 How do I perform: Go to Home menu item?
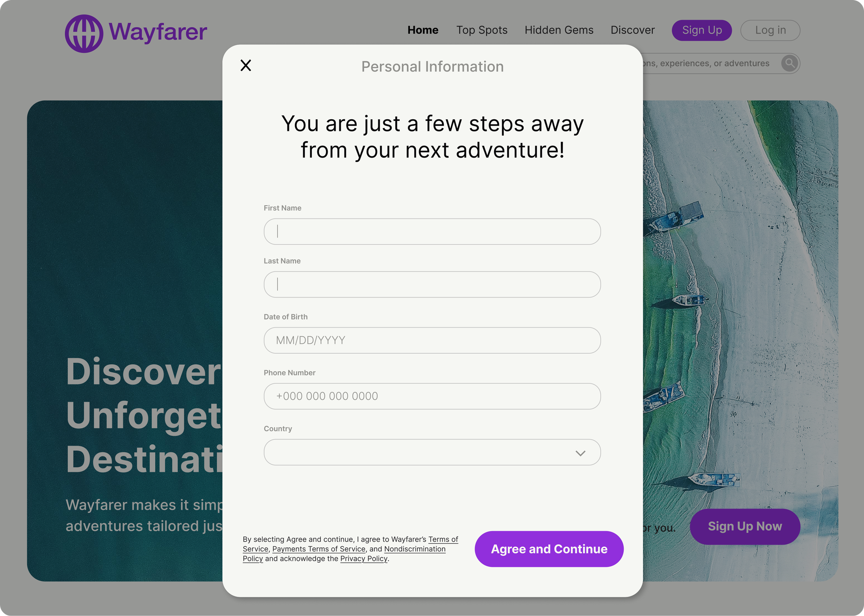pyautogui.click(x=423, y=30)
